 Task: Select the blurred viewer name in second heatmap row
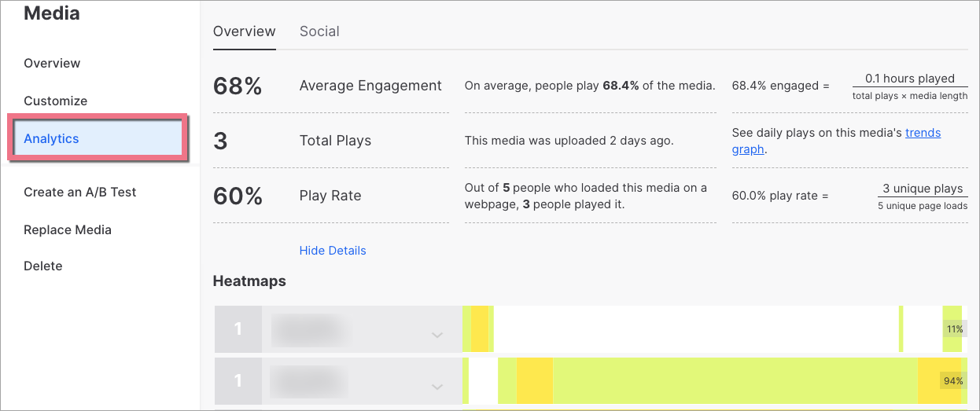(308, 381)
